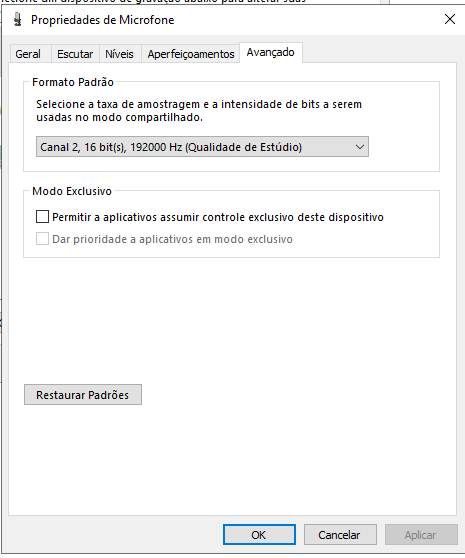465x558 pixels.
Task: Click the Dar prioridade em modo exclusivo label
Action: [172, 239]
